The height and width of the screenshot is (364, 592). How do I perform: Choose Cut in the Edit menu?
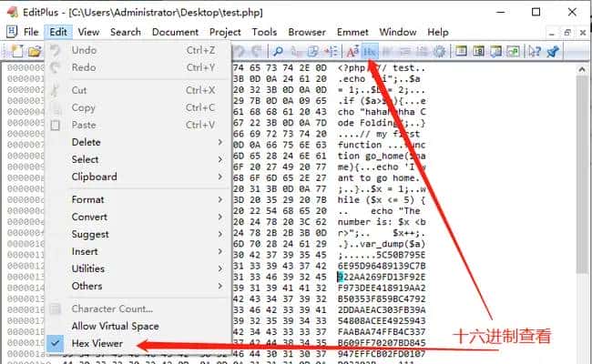tap(138, 90)
